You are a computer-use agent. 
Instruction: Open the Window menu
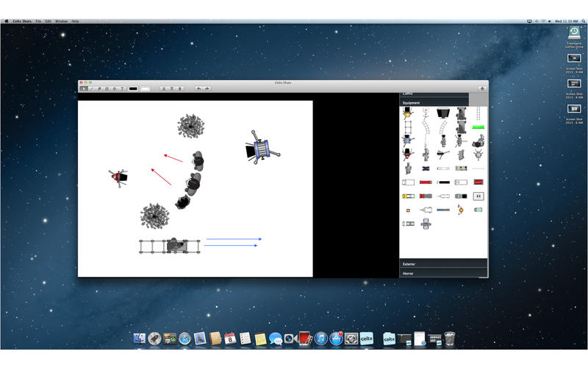click(x=62, y=21)
